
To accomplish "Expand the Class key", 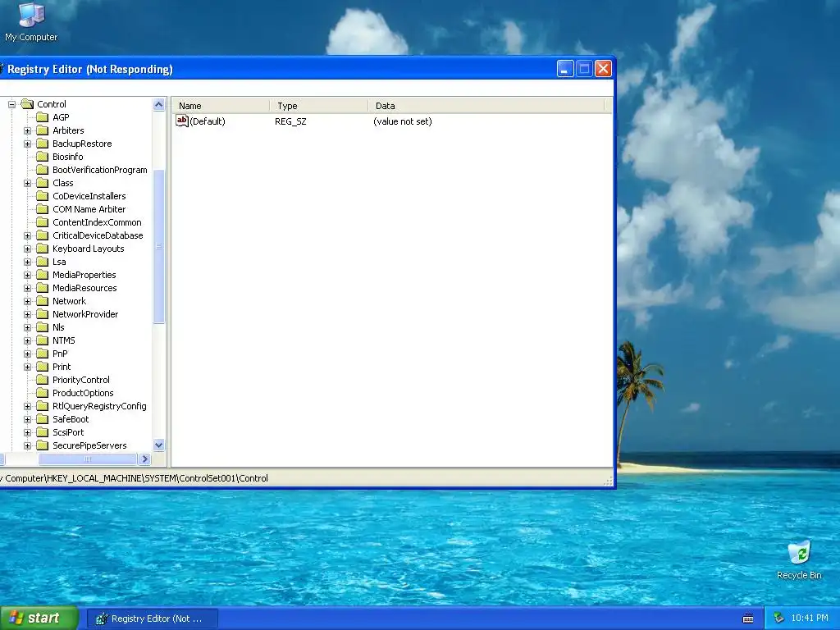I will coord(27,183).
